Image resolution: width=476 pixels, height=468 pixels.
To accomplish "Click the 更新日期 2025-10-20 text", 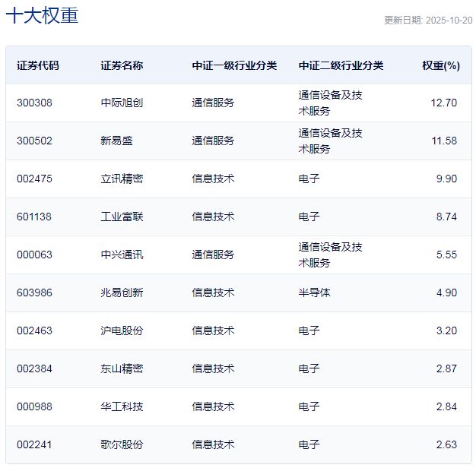I will tap(427, 21).
